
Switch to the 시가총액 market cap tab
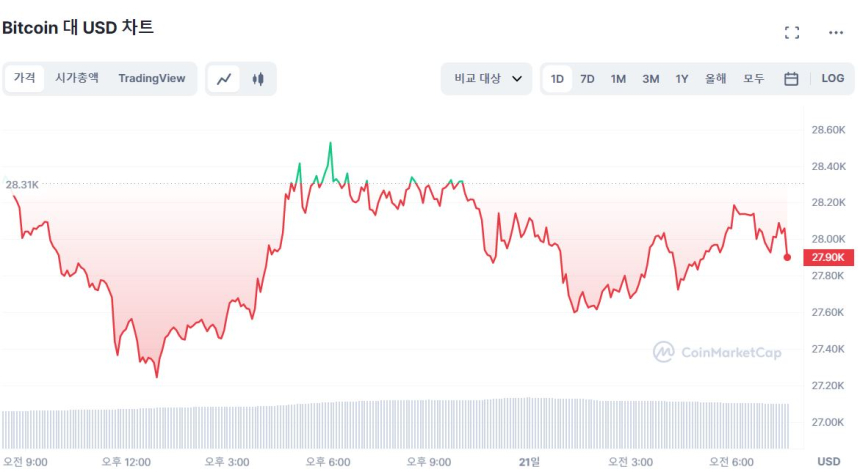point(77,78)
